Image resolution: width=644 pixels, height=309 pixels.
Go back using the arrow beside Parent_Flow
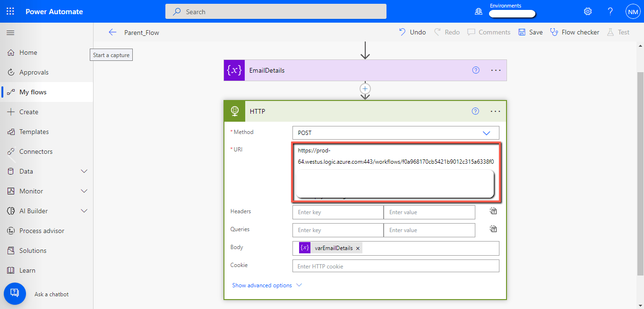tap(112, 32)
